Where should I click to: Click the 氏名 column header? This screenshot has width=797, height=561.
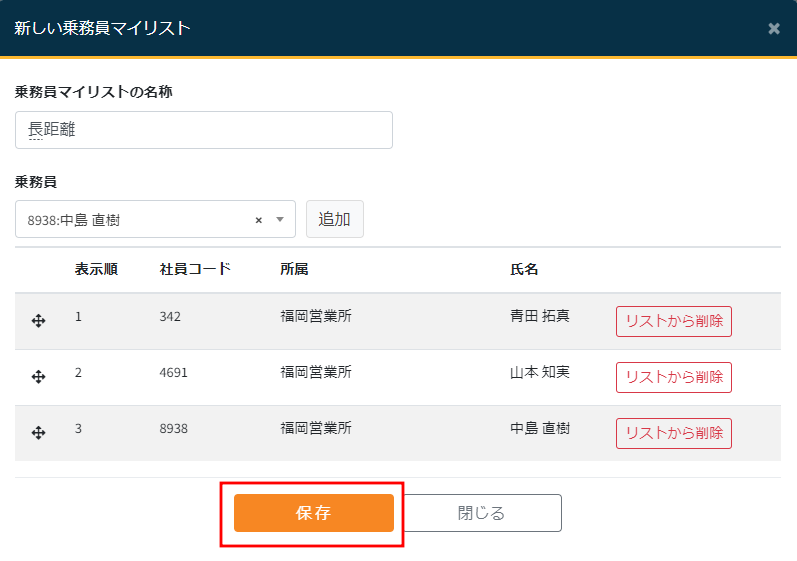click(524, 269)
